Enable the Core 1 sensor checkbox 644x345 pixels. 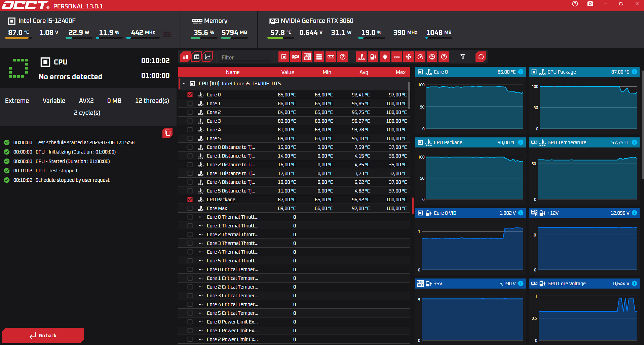point(190,103)
